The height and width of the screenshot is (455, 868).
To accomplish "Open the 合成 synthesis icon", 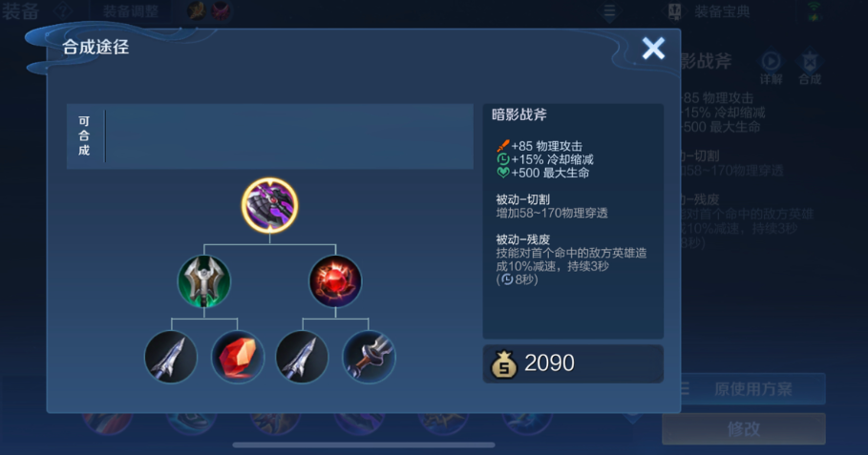I will tap(810, 68).
